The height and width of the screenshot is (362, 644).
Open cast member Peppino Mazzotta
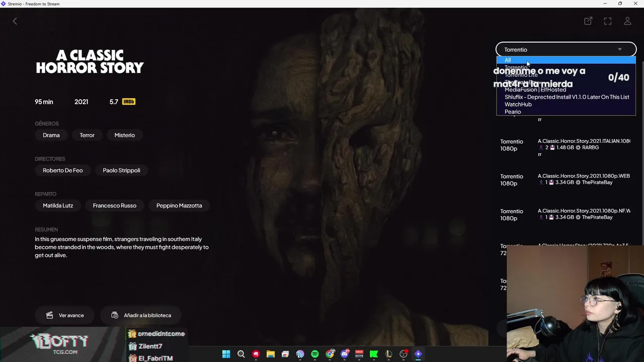tap(179, 205)
